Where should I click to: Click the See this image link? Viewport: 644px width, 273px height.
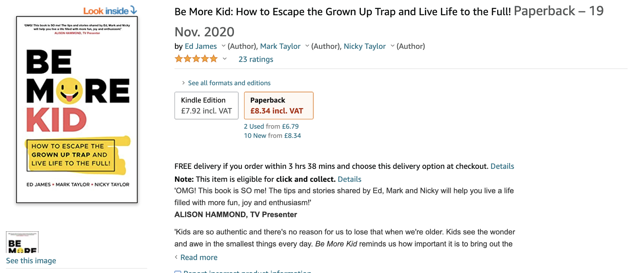point(31,261)
